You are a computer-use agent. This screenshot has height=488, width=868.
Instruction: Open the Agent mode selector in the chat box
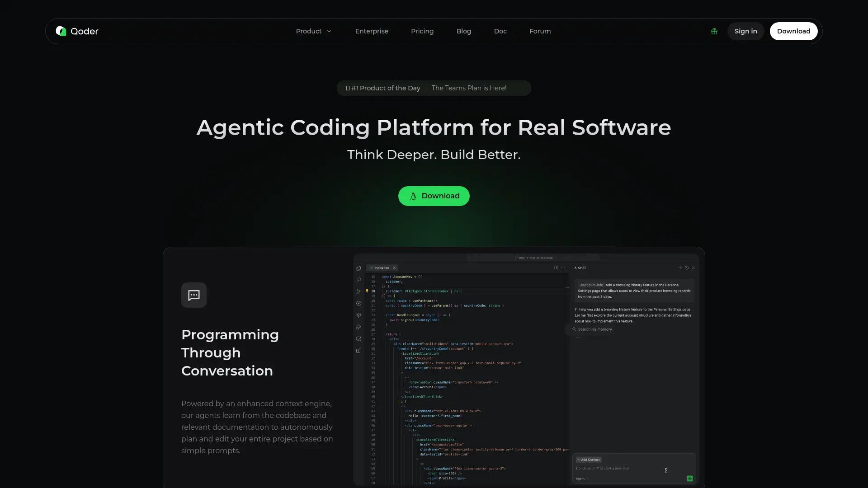pos(581,479)
